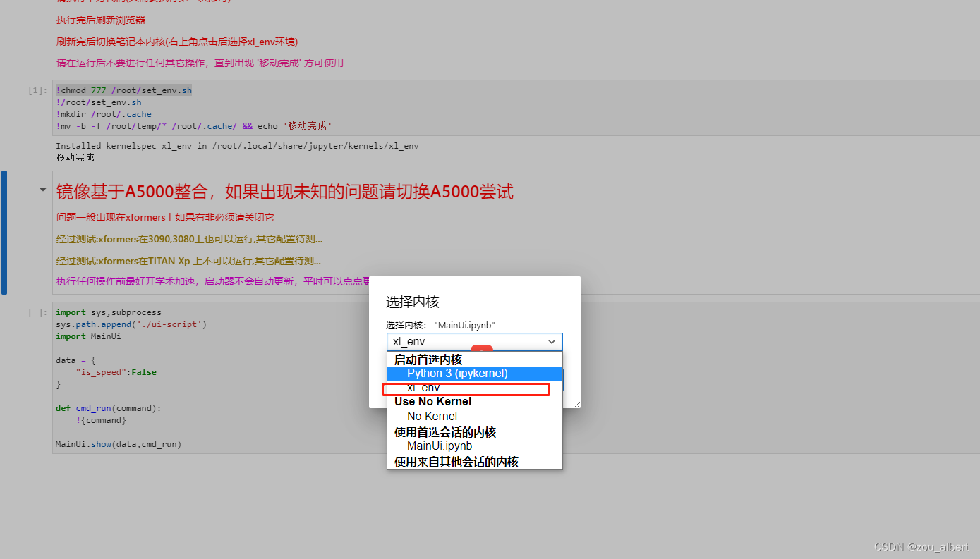The height and width of the screenshot is (559, 980).
Task: Click line about xformers在TITAN Xp 上不可以运行
Action: (x=188, y=261)
